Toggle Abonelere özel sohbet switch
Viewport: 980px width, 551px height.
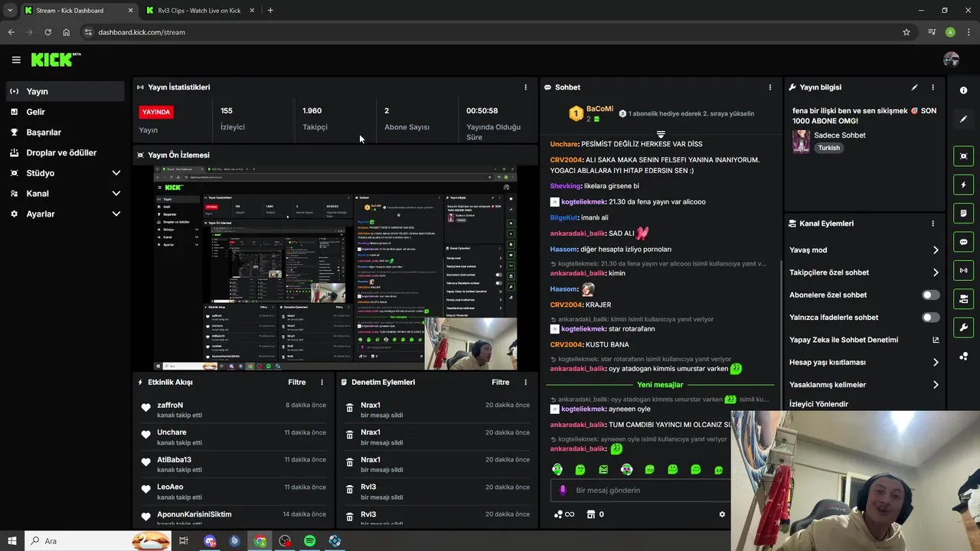931,295
